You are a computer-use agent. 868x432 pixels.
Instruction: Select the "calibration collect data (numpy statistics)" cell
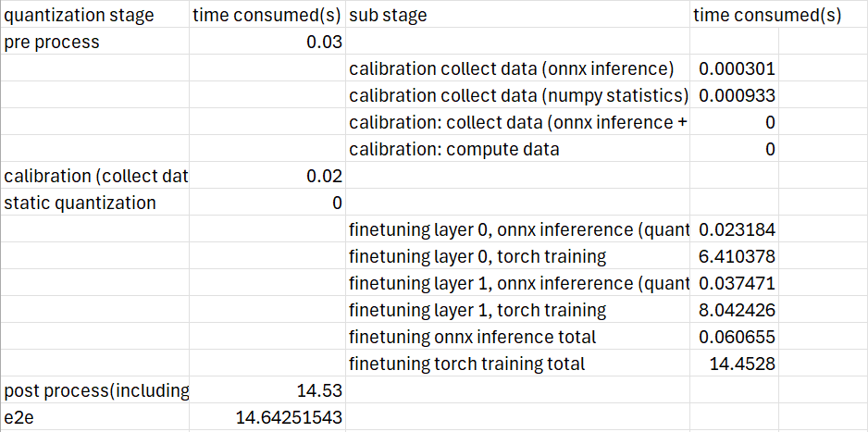click(518, 96)
